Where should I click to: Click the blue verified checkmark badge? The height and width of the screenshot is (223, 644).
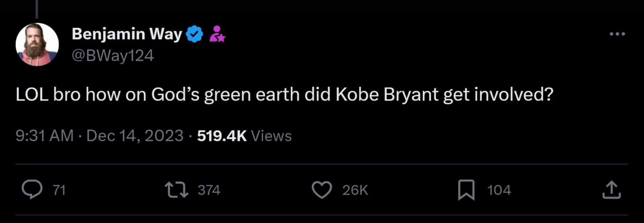pyautogui.click(x=194, y=34)
